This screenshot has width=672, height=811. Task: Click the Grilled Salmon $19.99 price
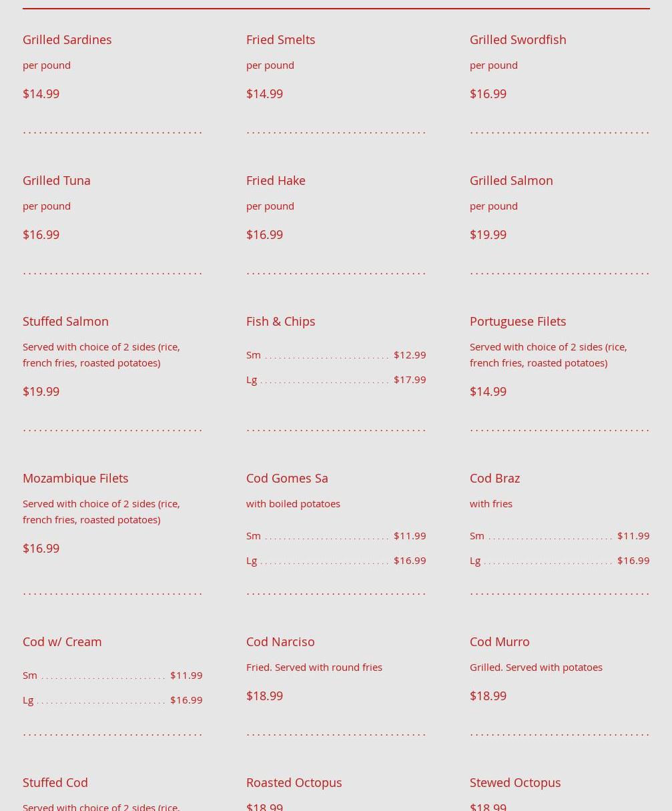[487, 234]
